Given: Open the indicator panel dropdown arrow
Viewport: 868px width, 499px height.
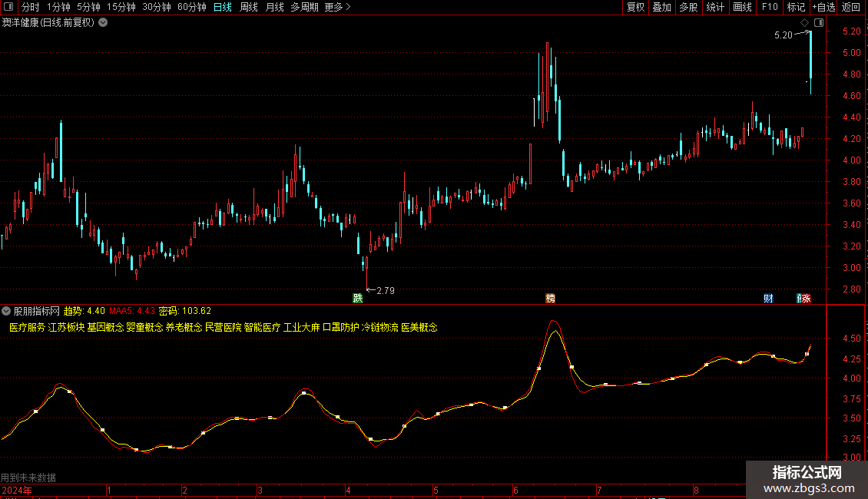Looking at the screenshot, I should pyautogui.click(x=6, y=311).
